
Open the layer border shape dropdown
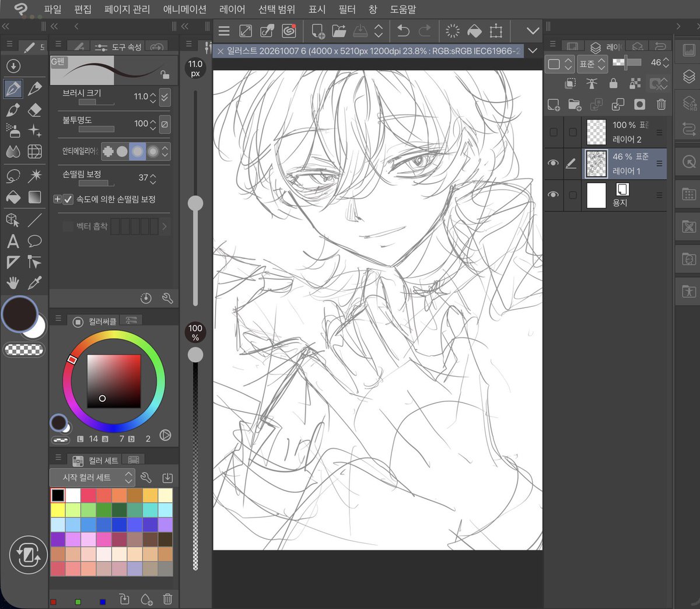coord(560,64)
